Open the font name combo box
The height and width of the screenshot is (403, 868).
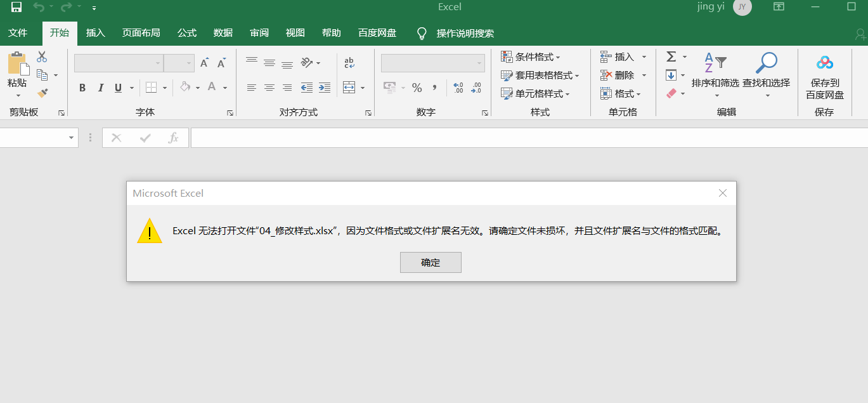(x=118, y=63)
